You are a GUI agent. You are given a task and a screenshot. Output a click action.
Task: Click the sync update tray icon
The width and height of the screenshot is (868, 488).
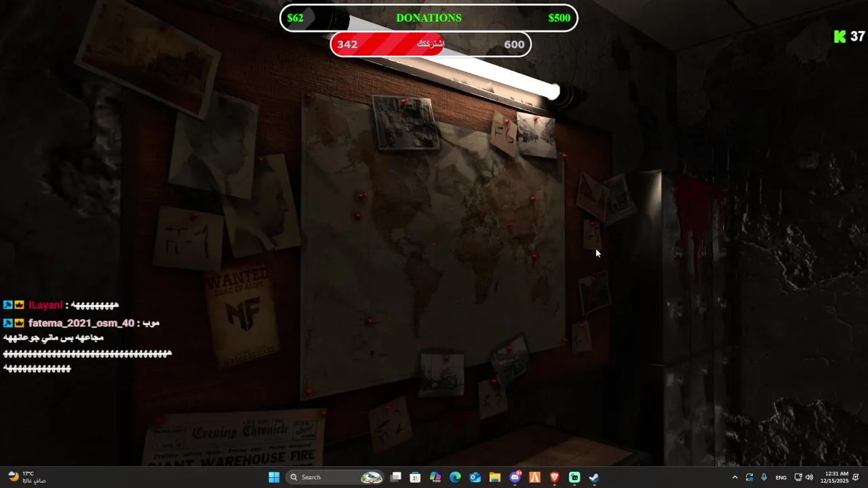[749, 477]
